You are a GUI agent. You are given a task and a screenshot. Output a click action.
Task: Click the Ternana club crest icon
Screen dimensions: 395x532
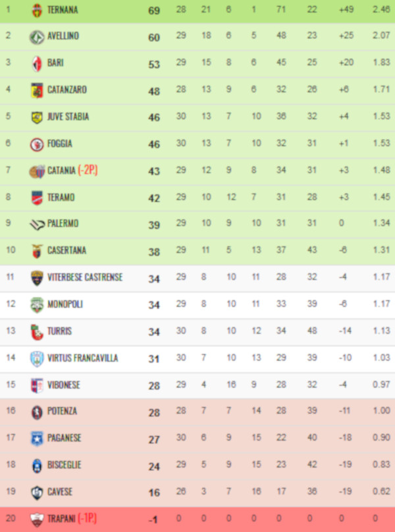pyautogui.click(x=37, y=10)
